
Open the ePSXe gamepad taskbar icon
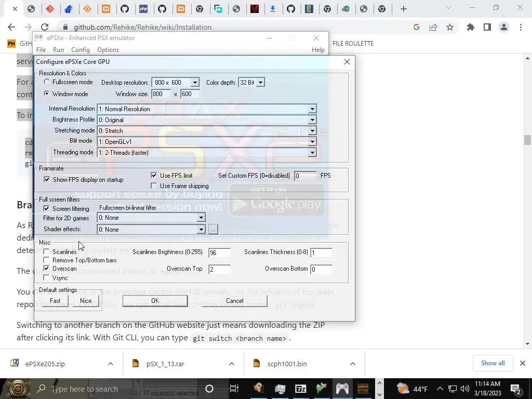[x=342, y=389]
